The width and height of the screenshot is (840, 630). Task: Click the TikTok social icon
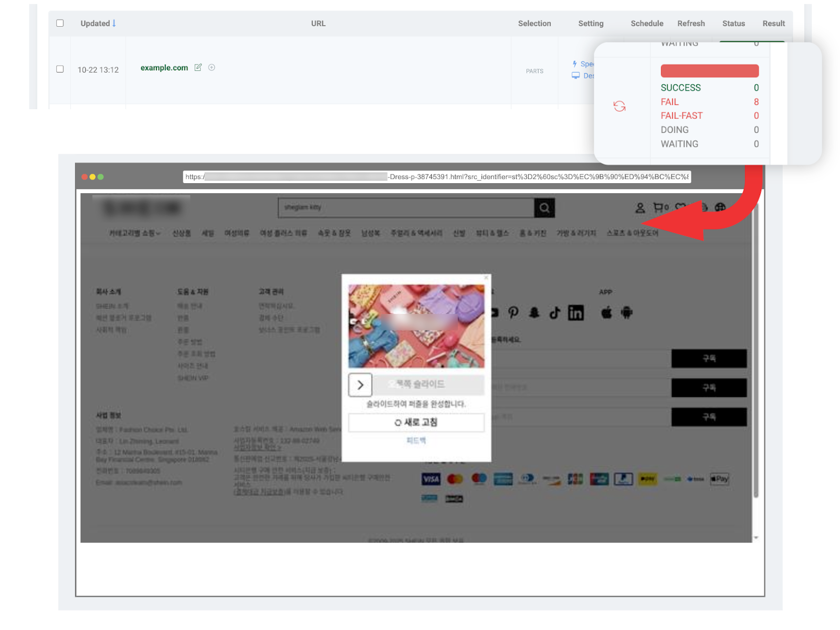(554, 313)
